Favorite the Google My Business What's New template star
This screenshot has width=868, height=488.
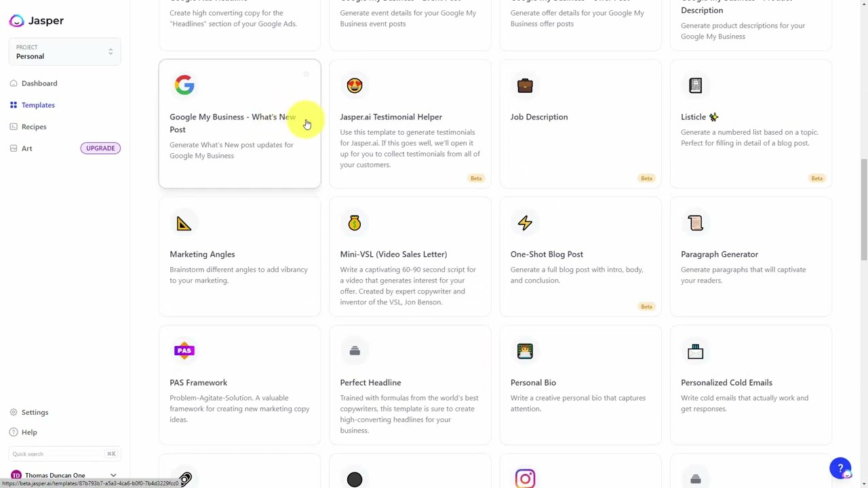307,74
